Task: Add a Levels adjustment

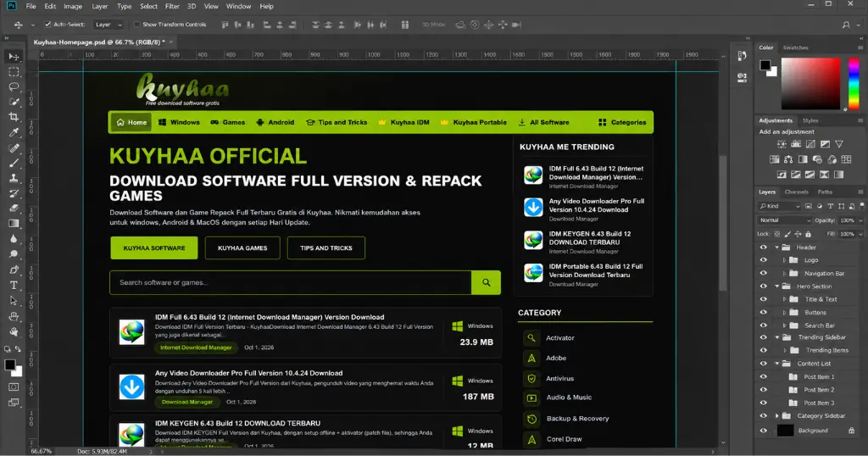Action: [796, 144]
